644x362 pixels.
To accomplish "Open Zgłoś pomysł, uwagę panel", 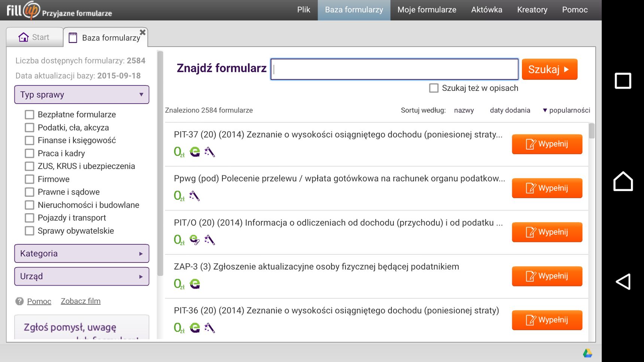I will (82, 327).
